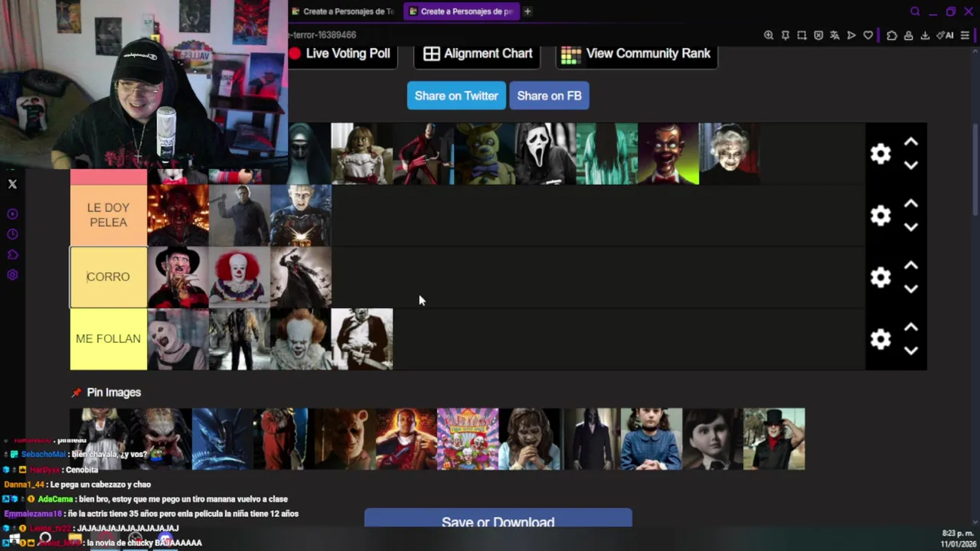Open the AI assistant icon
The image size is (980, 551).
(x=944, y=35)
